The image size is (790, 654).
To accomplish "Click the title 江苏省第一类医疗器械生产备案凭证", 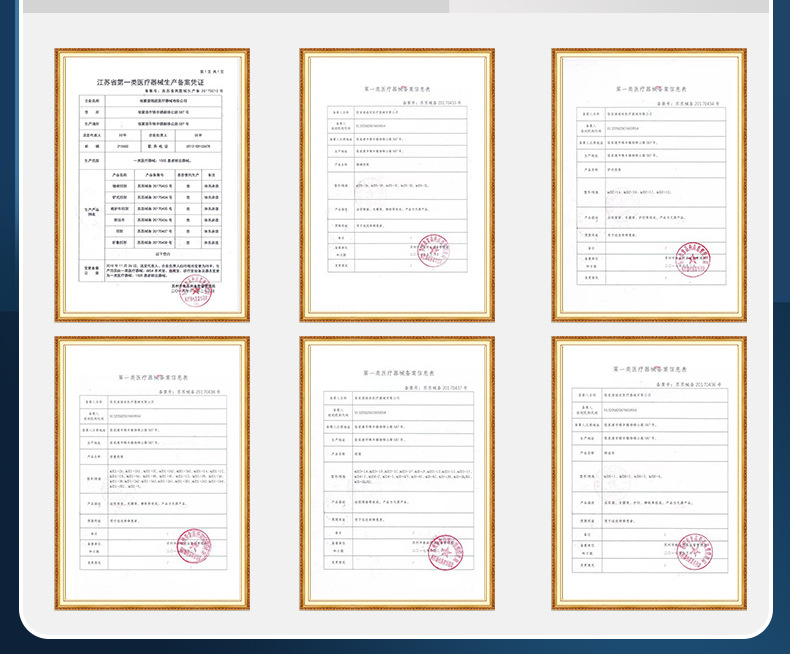I will click(151, 82).
